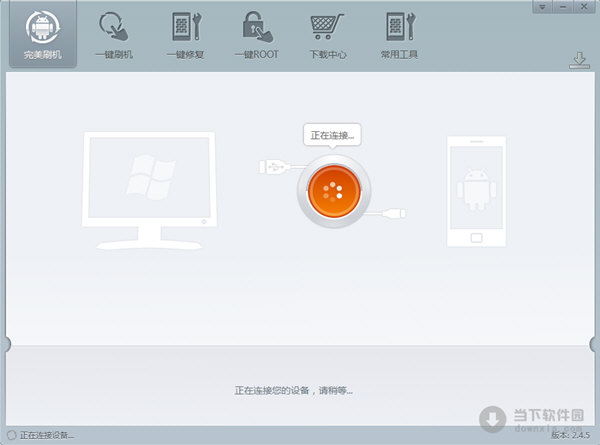Click the left panel edge handle
The height and width of the screenshot is (445, 600).
[7, 344]
